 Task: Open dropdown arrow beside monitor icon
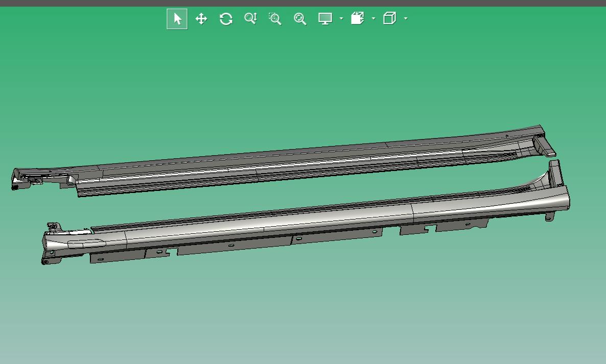click(341, 18)
